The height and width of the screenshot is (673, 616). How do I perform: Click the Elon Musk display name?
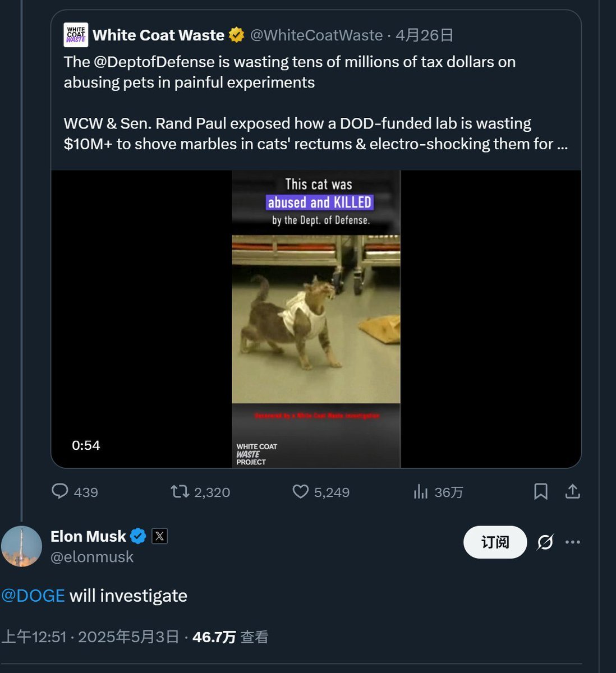click(88, 536)
